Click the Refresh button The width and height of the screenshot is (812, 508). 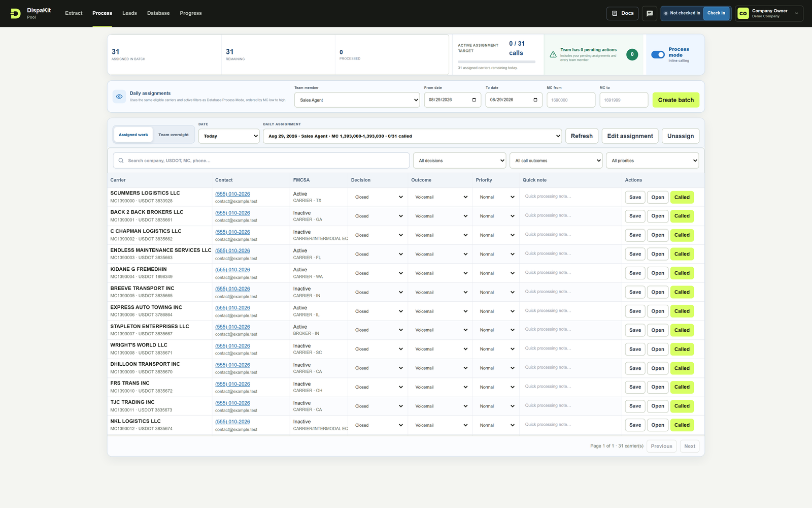click(x=582, y=136)
